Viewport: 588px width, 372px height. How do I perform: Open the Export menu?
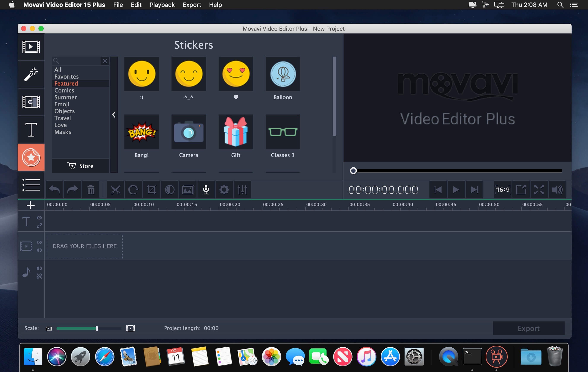tap(191, 5)
